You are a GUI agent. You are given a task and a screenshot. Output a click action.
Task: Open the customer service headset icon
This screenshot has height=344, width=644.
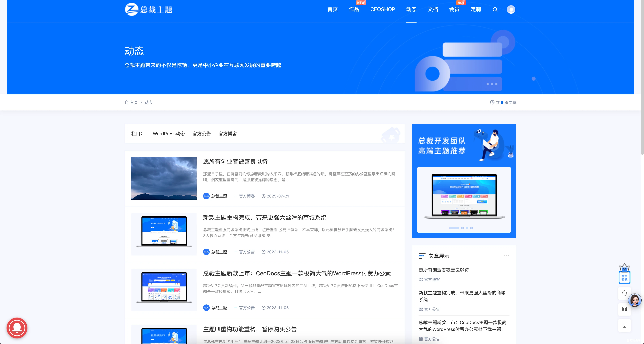tap(624, 293)
